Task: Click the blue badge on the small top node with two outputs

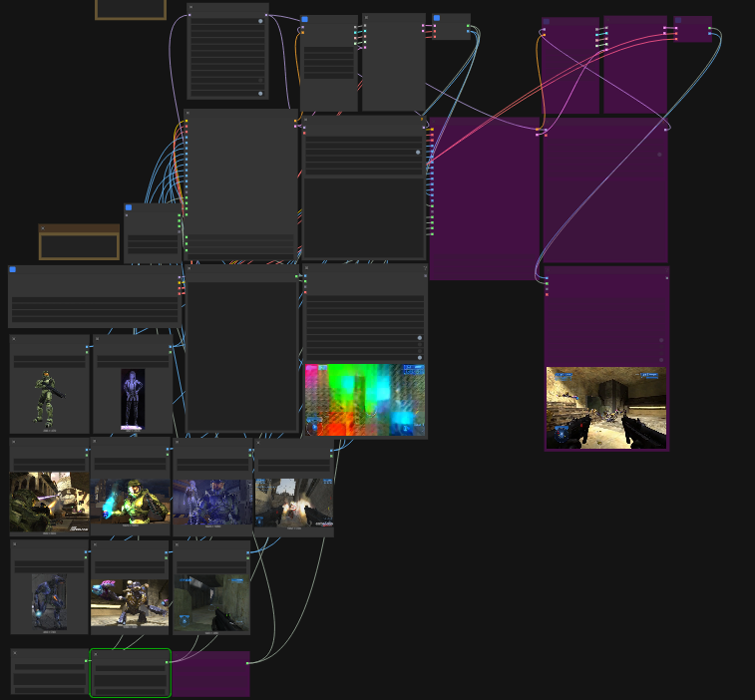Action: (x=437, y=18)
